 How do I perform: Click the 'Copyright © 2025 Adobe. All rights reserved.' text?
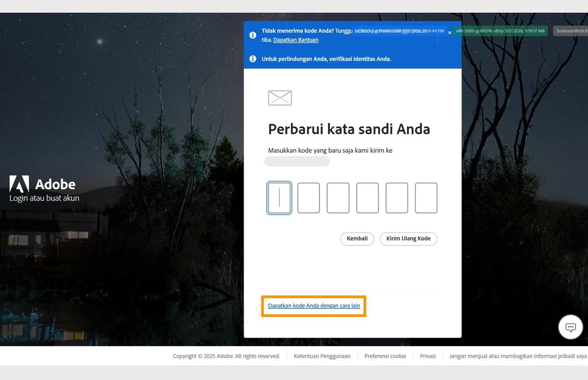pos(226,356)
